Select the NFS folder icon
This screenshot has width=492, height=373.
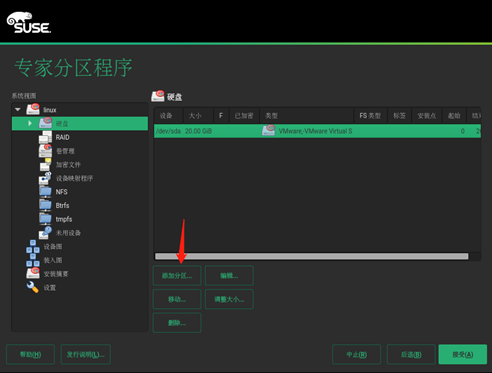pyautogui.click(x=45, y=191)
